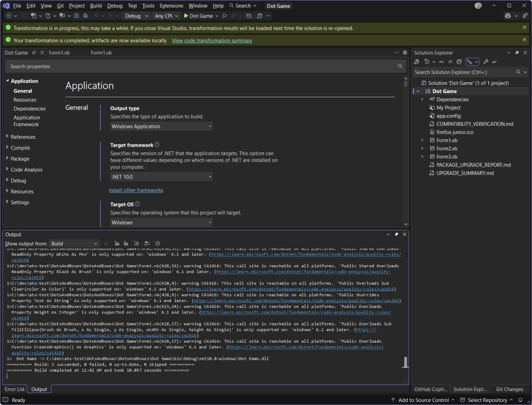The image size is (532, 405).
Task: Clear all text in the Output window
Action: tap(136, 243)
